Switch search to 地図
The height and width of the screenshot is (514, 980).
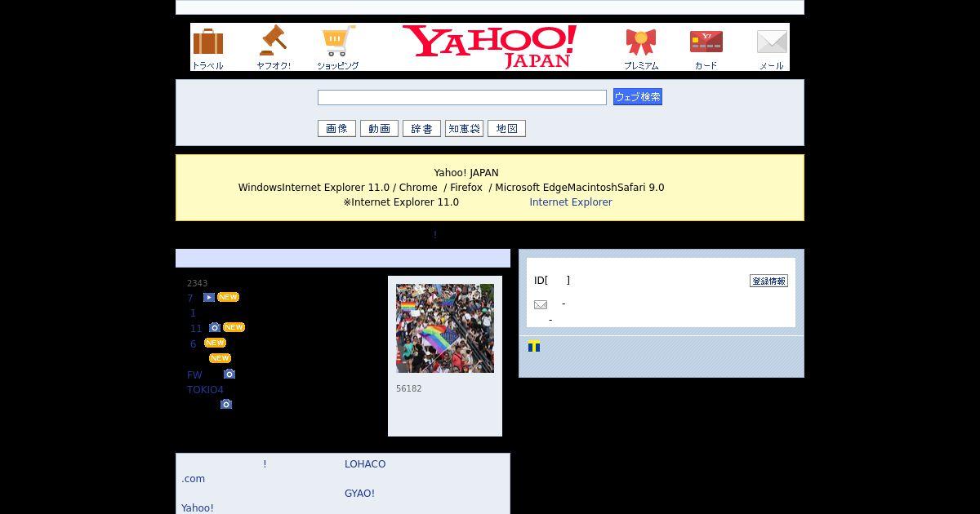click(x=506, y=128)
